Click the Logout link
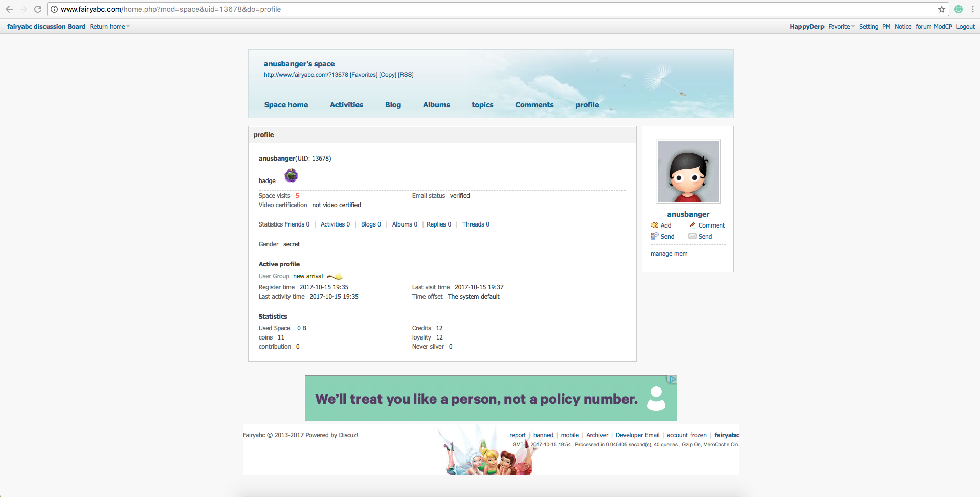The width and height of the screenshot is (980, 497). tap(965, 27)
